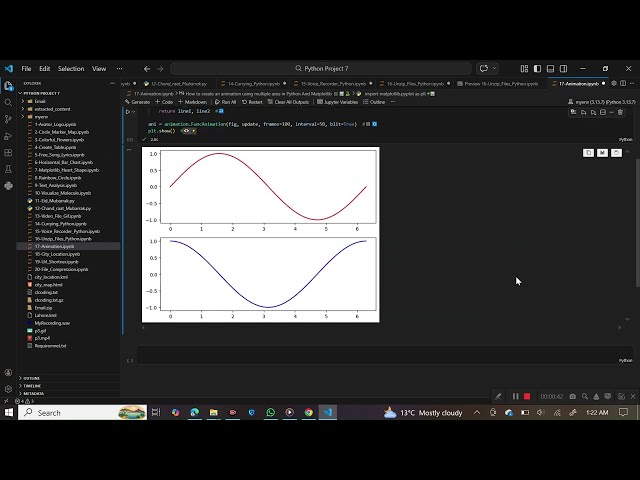
Task: Stop the screen recording
Action: (x=527, y=396)
